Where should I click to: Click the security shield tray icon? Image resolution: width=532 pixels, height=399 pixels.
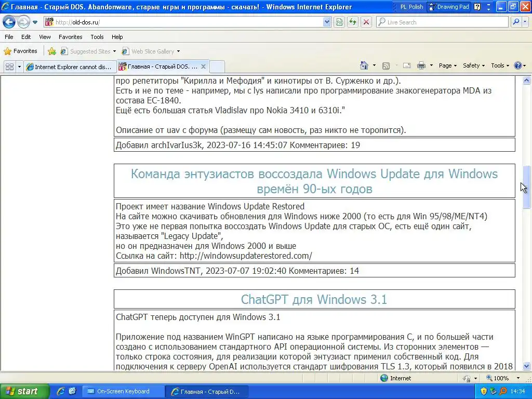pos(484,392)
